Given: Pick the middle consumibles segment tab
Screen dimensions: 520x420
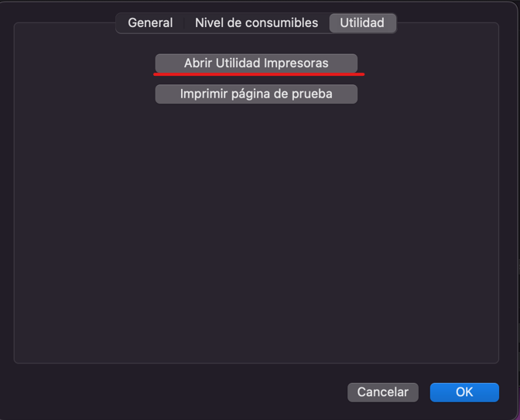Looking at the screenshot, I should tap(256, 23).
